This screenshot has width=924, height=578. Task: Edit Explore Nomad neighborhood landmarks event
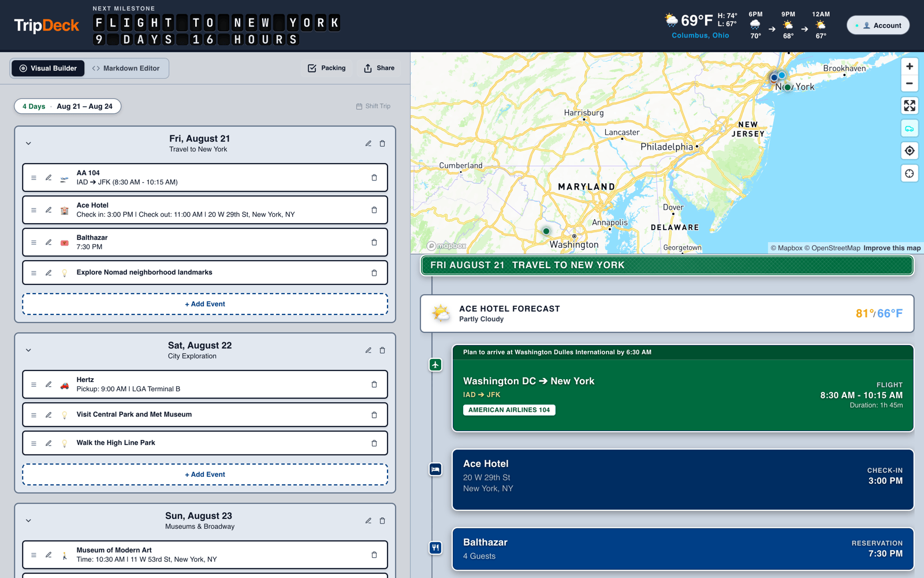[x=49, y=273]
